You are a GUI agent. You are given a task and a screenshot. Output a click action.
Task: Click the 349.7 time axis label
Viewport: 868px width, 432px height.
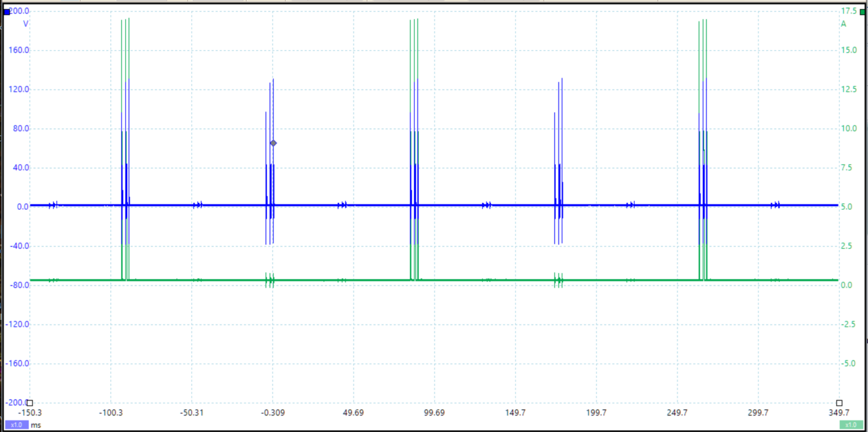pos(839,413)
